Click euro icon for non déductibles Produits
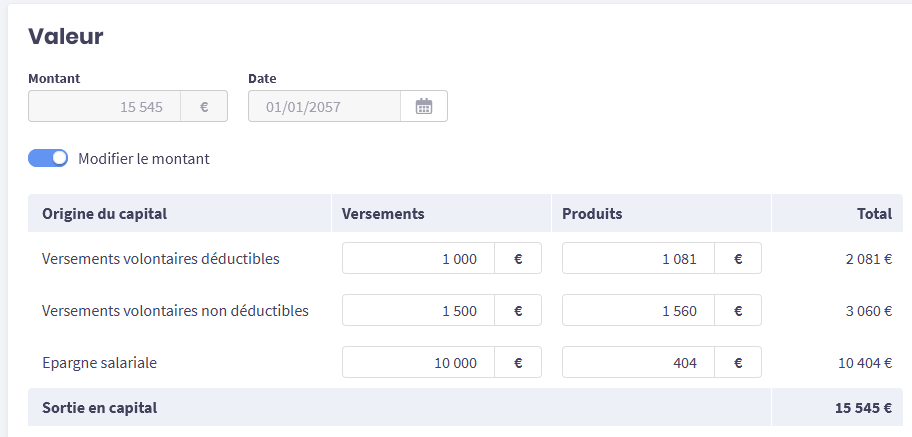This screenshot has height=437, width=912. [x=738, y=310]
